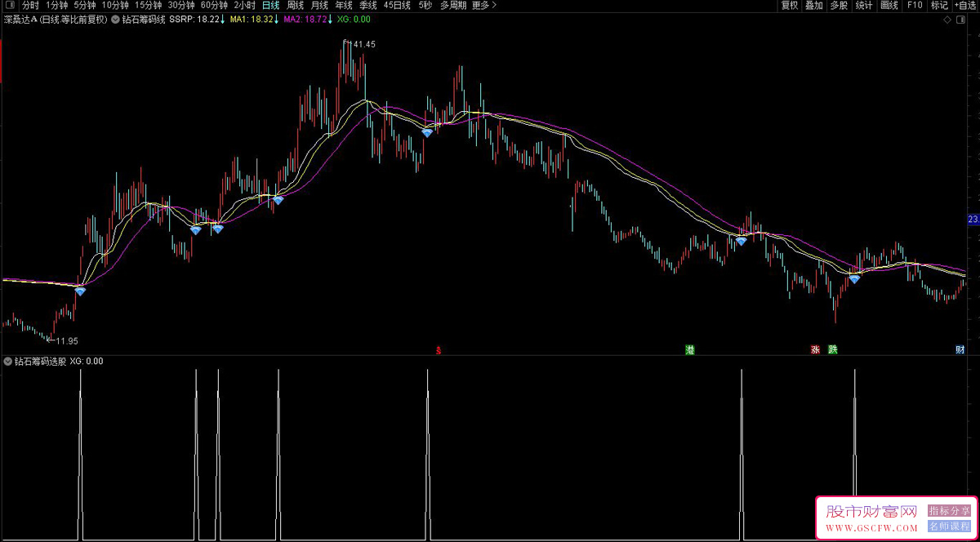Expand the 更多 periods menu
This screenshot has width=980, height=542.
click(x=484, y=5)
